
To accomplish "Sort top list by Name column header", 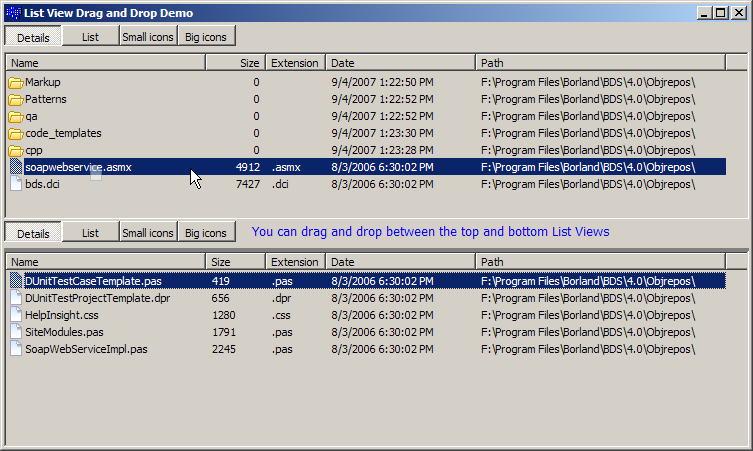I will [x=105, y=63].
